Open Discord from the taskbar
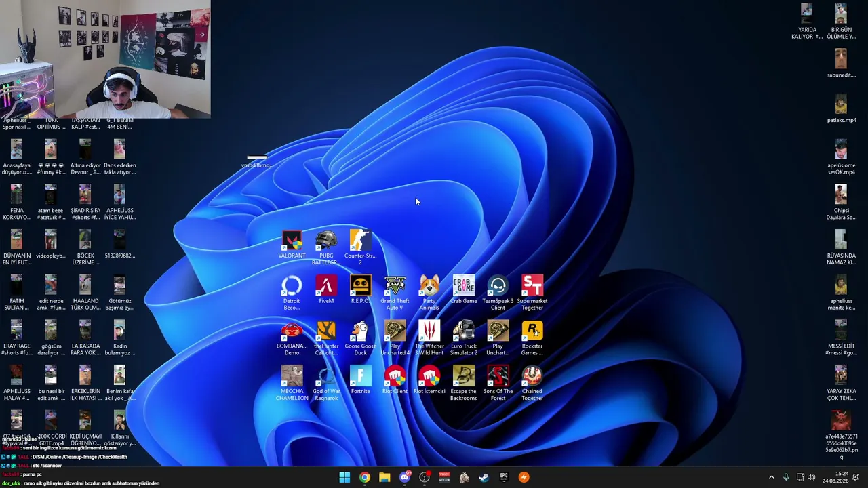Viewport: 868px width, 488px height. [x=405, y=477]
